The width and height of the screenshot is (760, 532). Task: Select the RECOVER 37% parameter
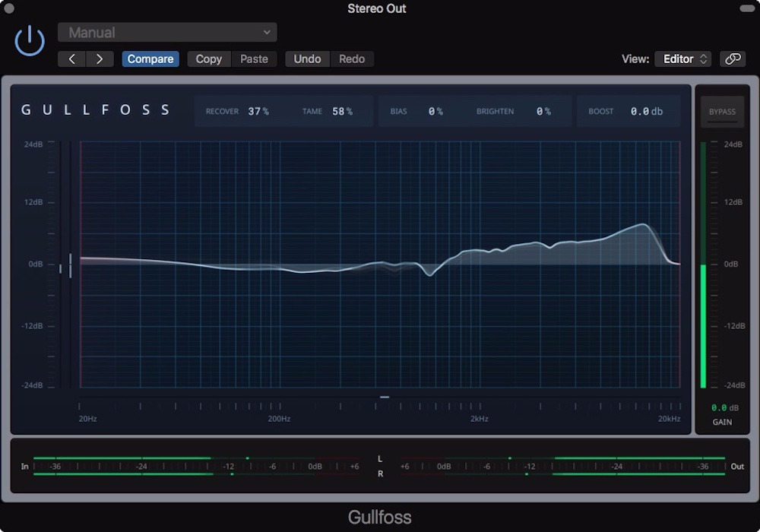258,112
